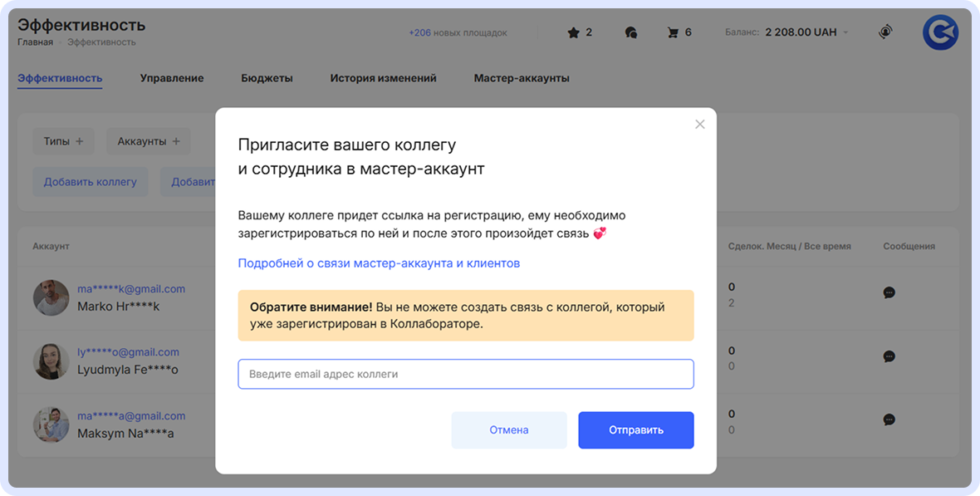980x496 pixels.
Task: Click the round Collaborator logo
Action: [940, 32]
